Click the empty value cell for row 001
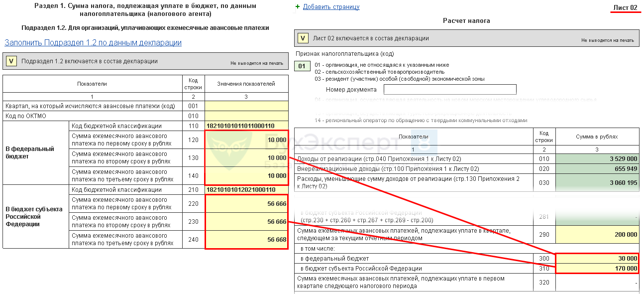This screenshot has width=644, height=294. [x=246, y=106]
